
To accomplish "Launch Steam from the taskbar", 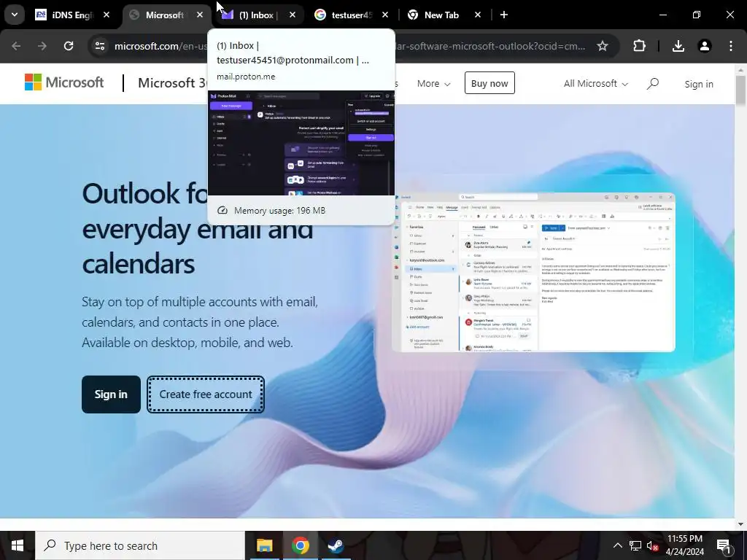I will 336,545.
